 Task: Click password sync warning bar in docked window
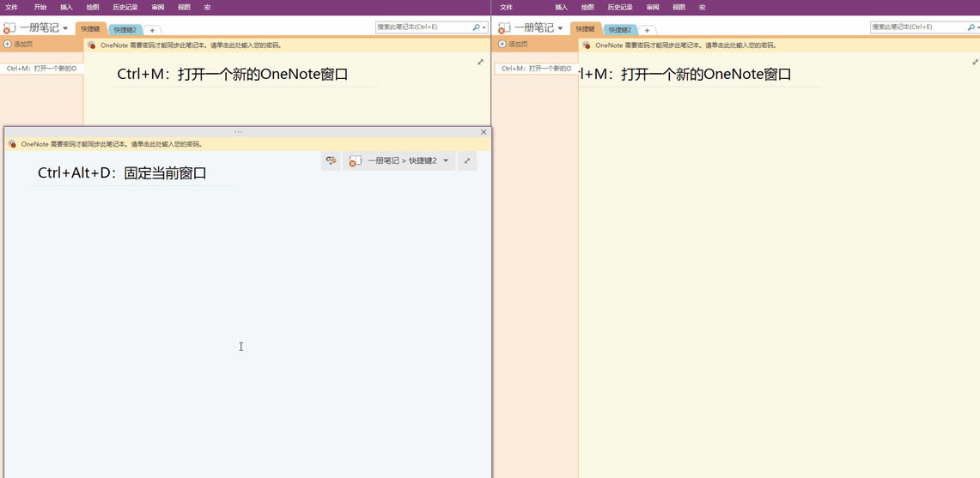(248, 143)
